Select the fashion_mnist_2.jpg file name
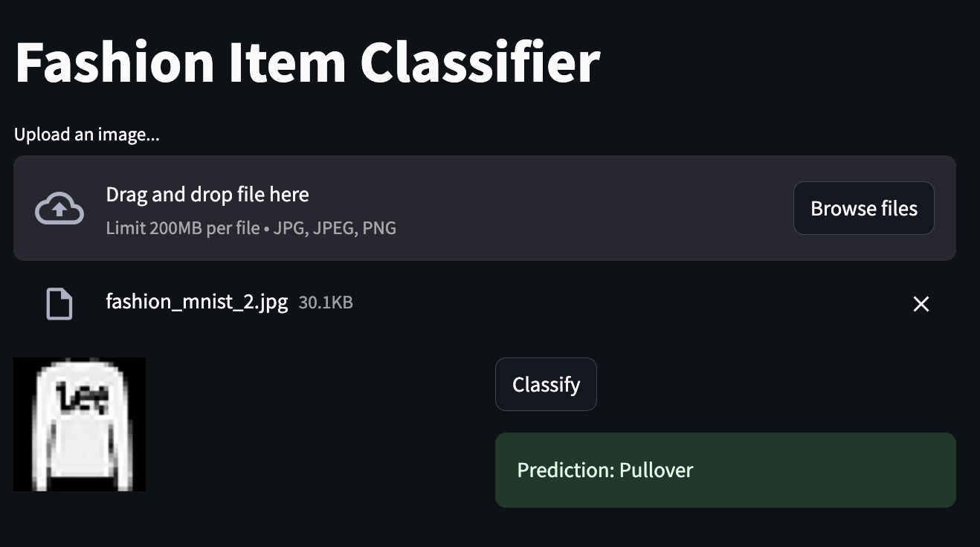This screenshot has height=547, width=980. pyautogui.click(x=197, y=302)
